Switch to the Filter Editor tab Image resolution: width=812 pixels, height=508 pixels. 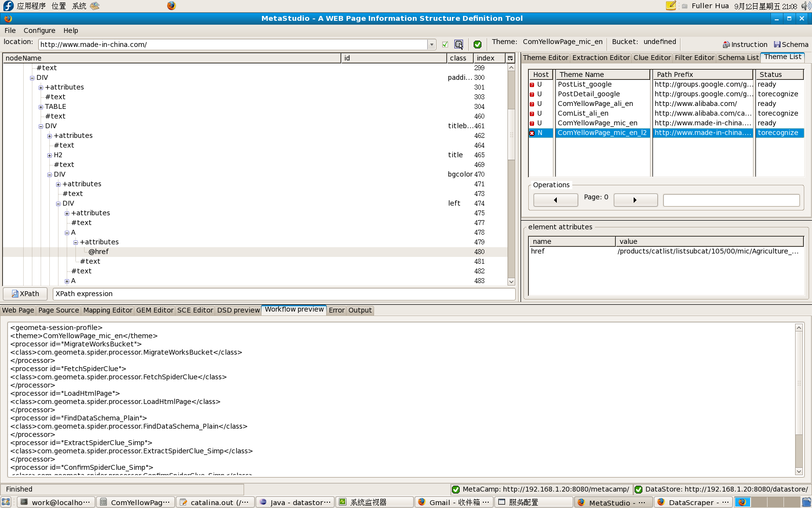[x=695, y=58]
